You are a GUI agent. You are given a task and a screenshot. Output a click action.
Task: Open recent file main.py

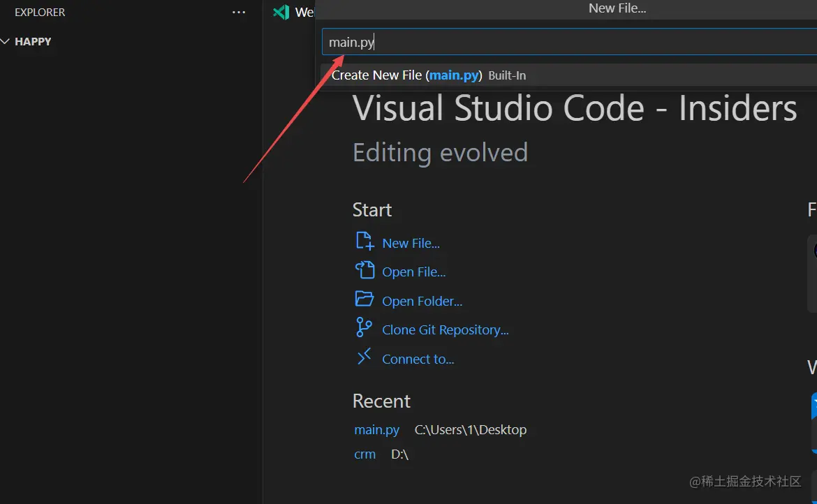[x=376, y=429]
